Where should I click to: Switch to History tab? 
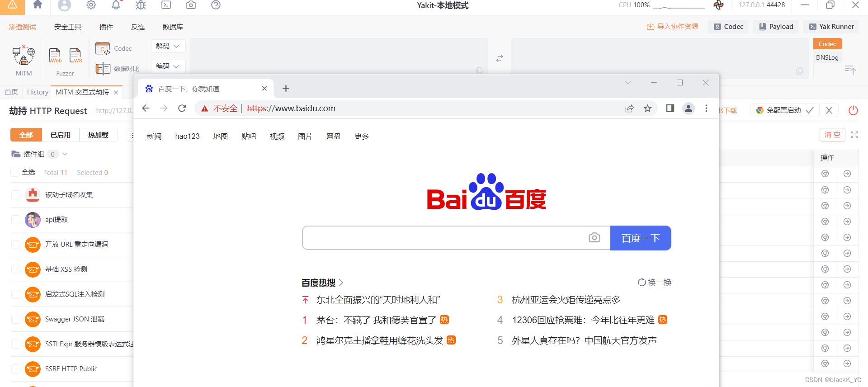[38, 92]
